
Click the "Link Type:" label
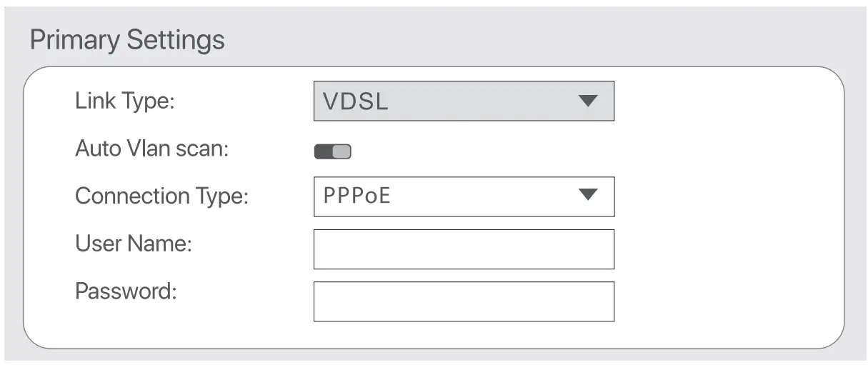tap(125, 101)
